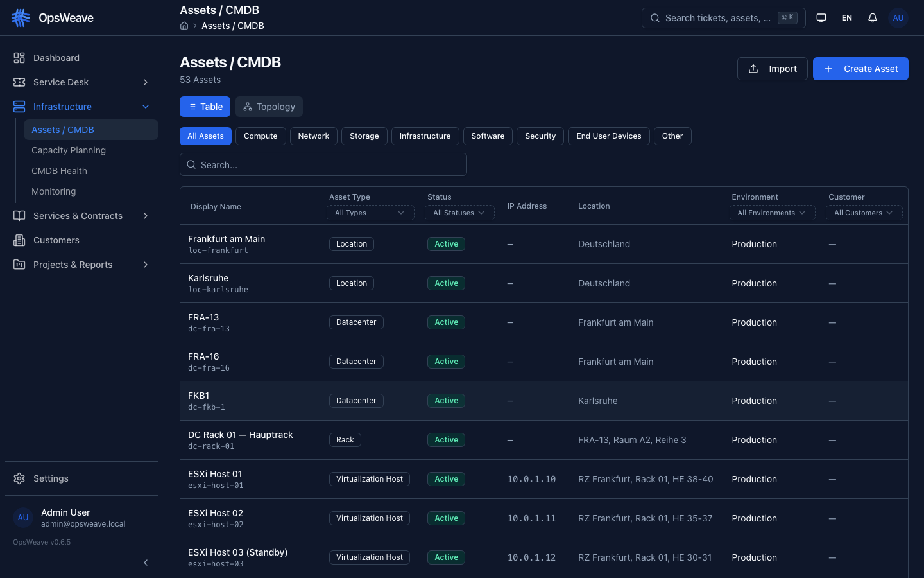Collapse the sidebar with the arrow icon

(x=146, y=563)
